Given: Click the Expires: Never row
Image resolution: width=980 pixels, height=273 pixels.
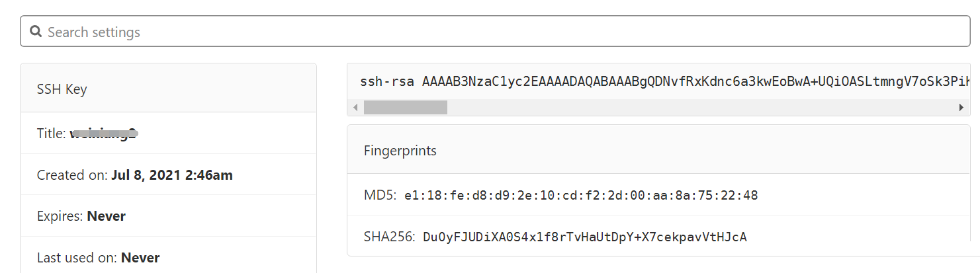Looking at the screenshot, I should point(168,215).
